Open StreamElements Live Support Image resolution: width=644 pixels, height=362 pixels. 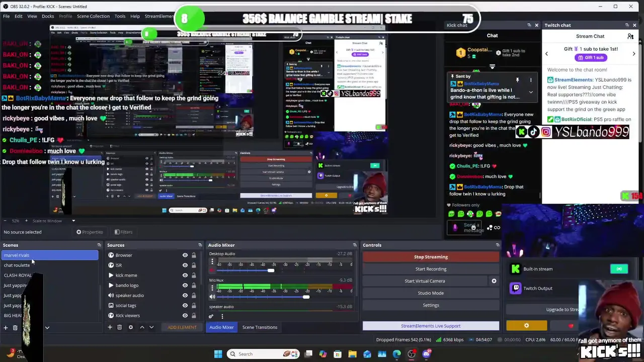tap(431, 326)
